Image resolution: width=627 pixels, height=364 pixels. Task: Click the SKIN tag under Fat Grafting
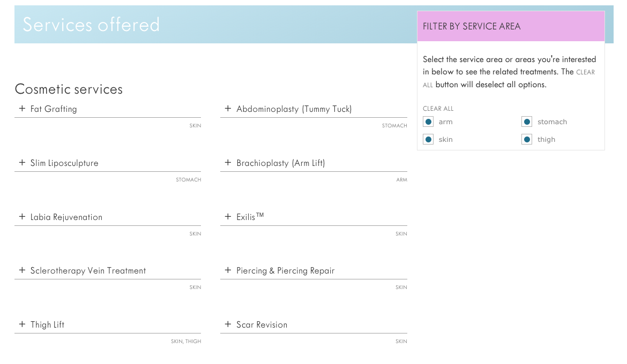click(x=196, y=125)
